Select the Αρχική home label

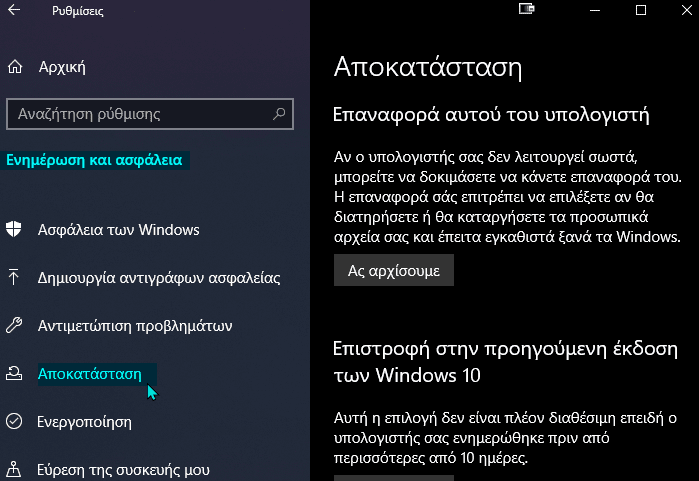point(62,67)
